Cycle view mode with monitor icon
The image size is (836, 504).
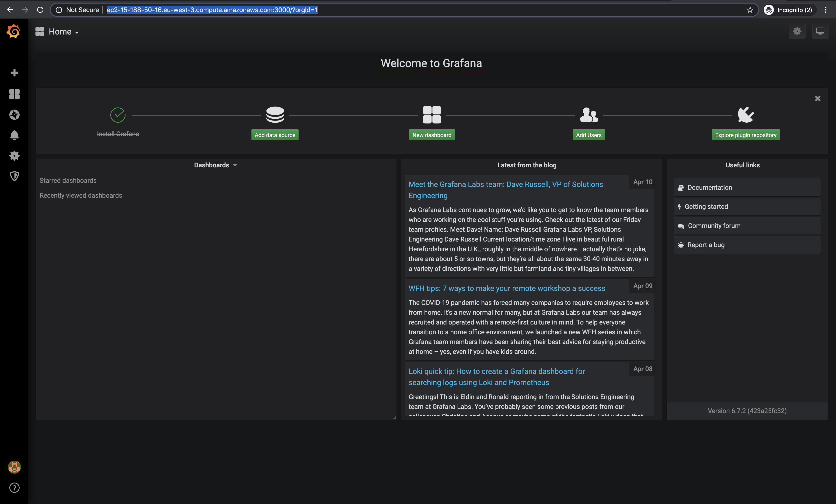[x=820, y=31]
